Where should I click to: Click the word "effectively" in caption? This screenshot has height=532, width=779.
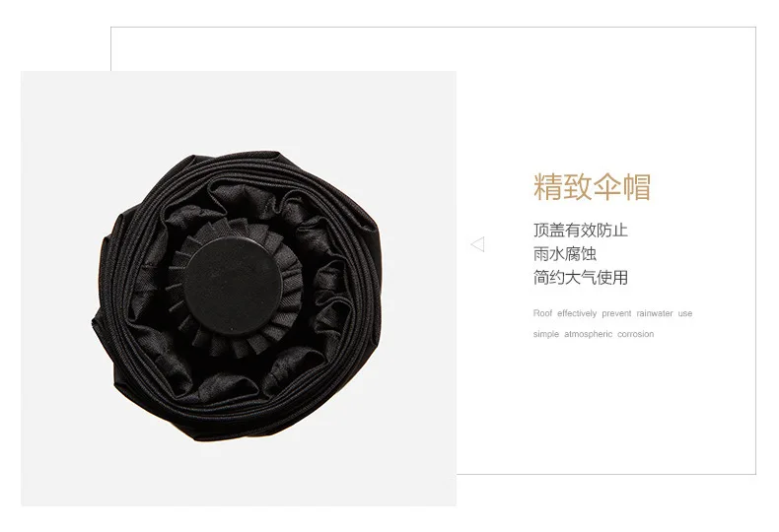coord(577,313)
